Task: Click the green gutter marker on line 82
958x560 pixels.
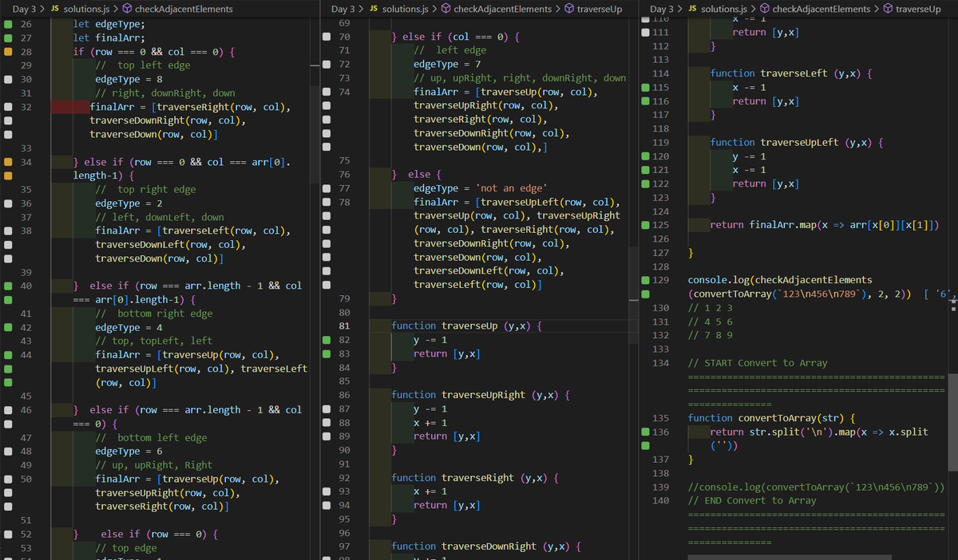Action: pos(326,340)
